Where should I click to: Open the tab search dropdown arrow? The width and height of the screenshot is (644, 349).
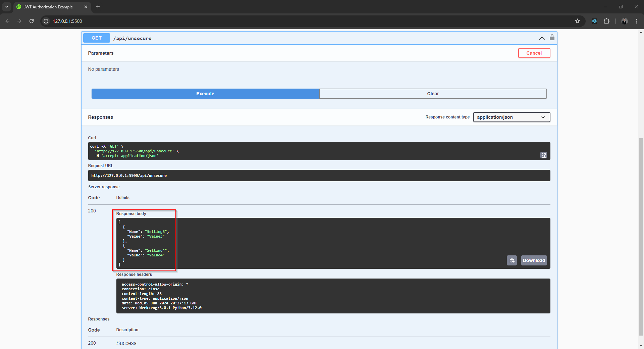point(6,7)
